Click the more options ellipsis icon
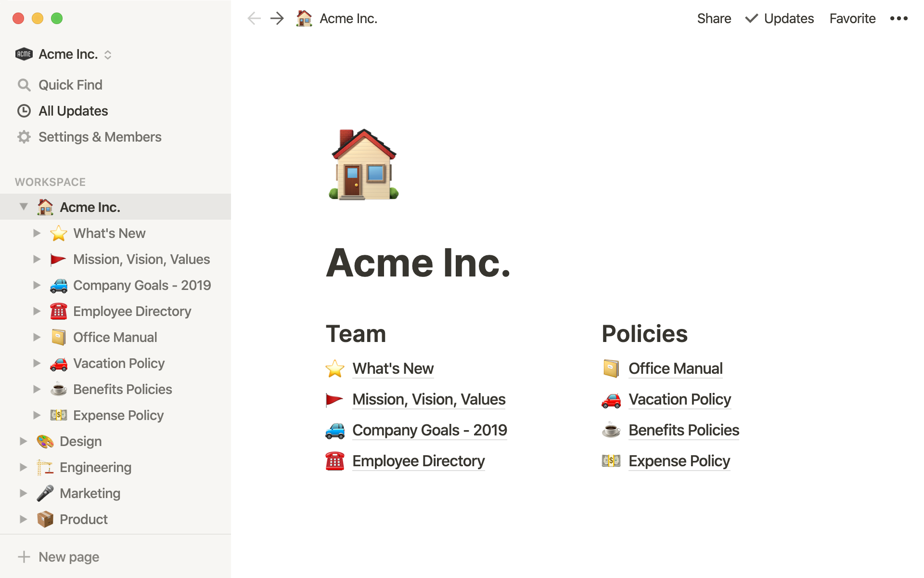Viewport: 924px width, 578px height. coord(900,18)
